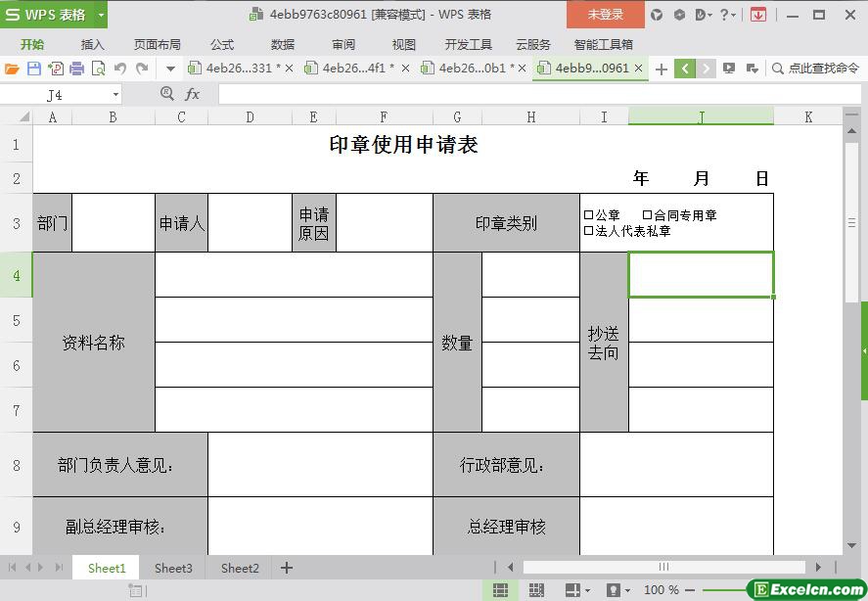This screenshot has height=601, width=868.
Task: Click the 未登录 login button
Action: click(605, 15)
